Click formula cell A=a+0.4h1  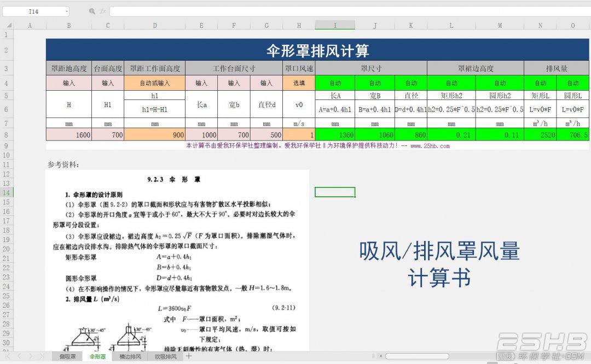point(335,109)
